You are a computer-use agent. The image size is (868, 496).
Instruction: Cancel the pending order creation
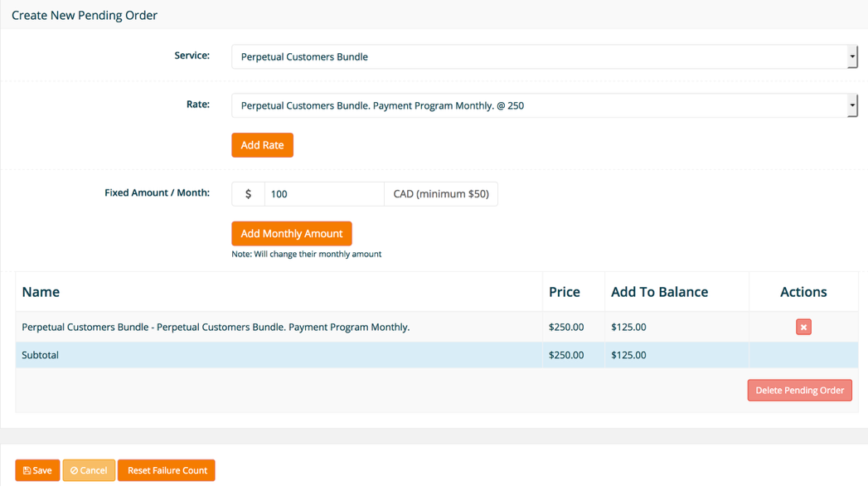[x=89, y=470]
